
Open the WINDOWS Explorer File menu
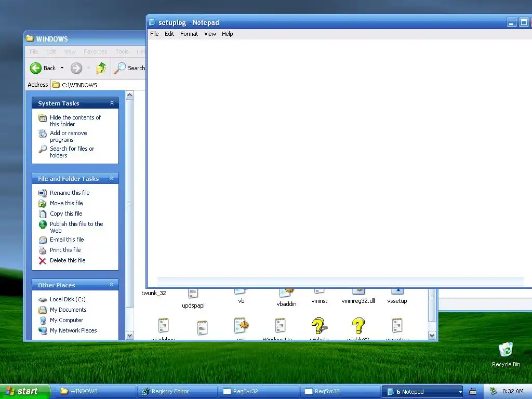point(34,51)
